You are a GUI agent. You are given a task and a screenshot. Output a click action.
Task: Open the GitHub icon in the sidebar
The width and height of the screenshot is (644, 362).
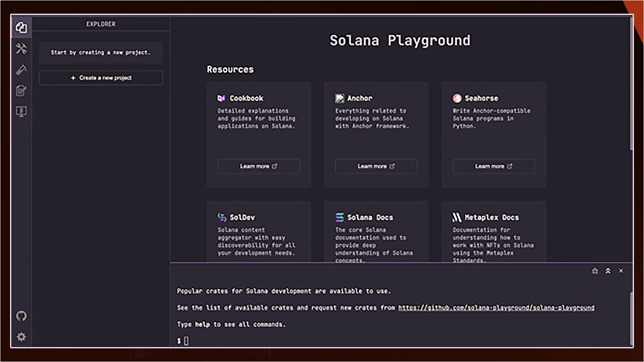22,316
